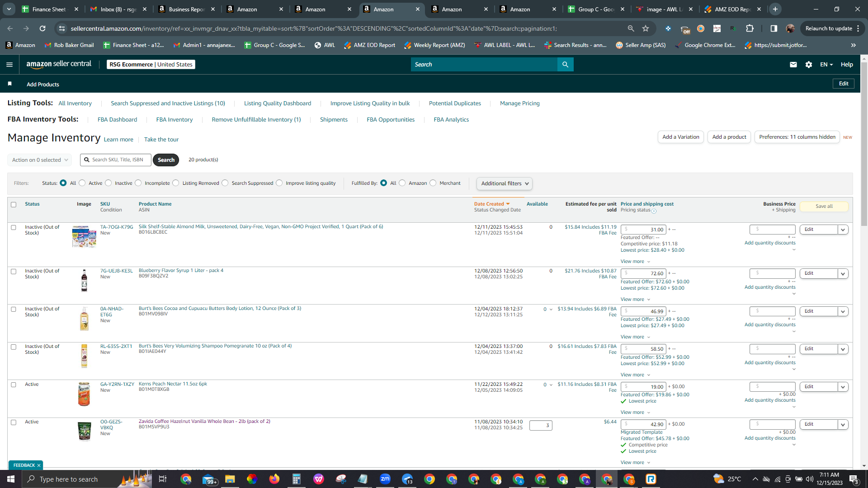Open the tab search chevron in Chrome
Viewport: 868px width, 488px height.
click(9, 9)
